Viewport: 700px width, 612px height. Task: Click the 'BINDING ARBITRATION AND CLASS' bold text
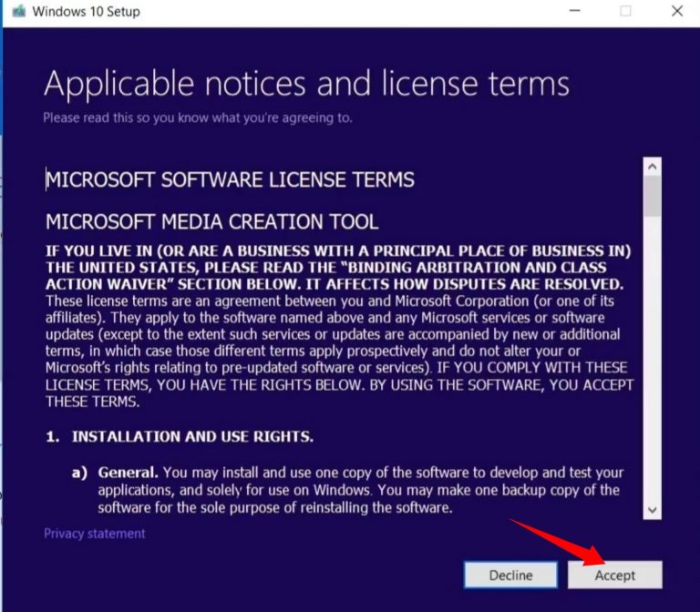pos(477,268)
